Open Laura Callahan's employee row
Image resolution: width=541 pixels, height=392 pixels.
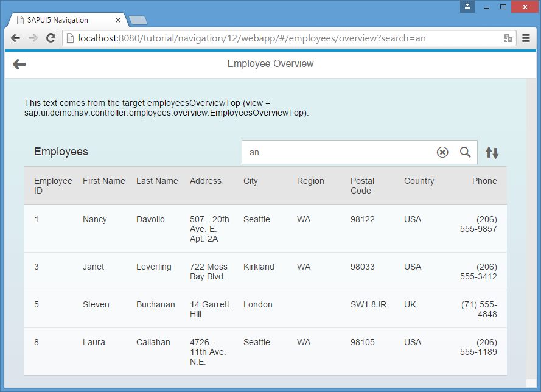265,351
